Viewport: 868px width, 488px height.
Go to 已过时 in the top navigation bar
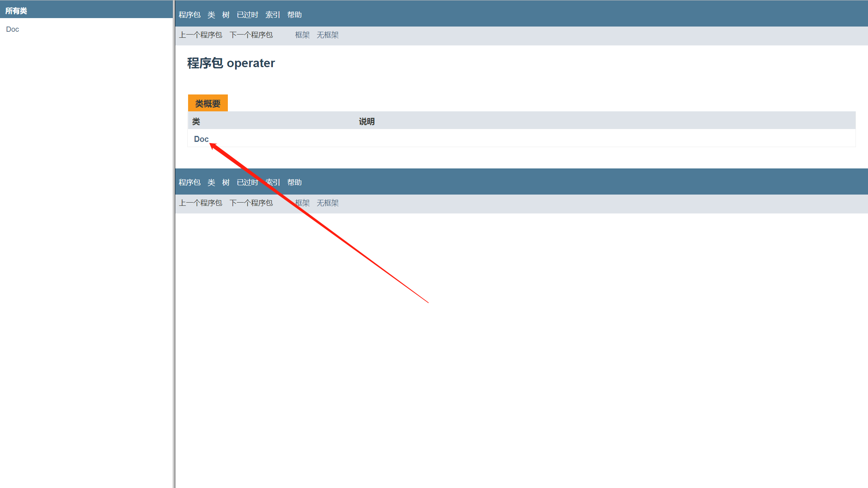point(248,15)
